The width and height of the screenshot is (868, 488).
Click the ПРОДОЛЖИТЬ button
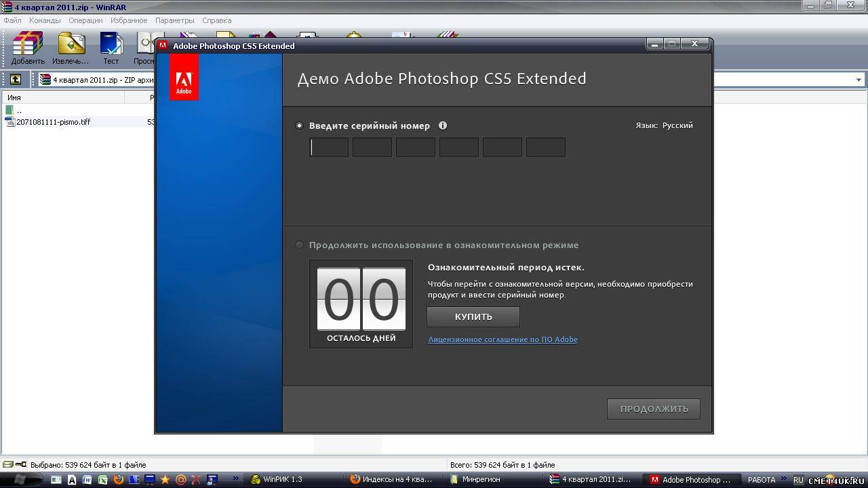click(x=654, y=409)
